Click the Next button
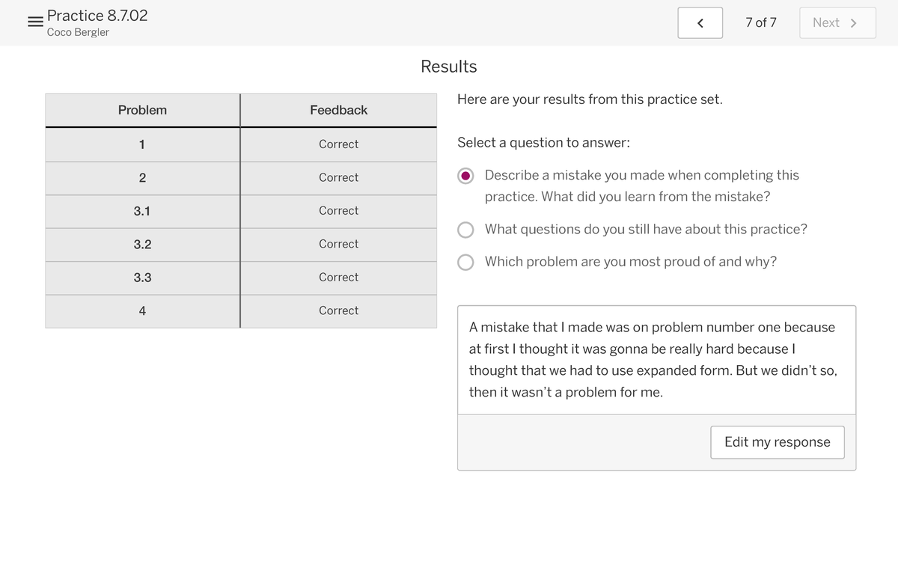 (837, 22)
